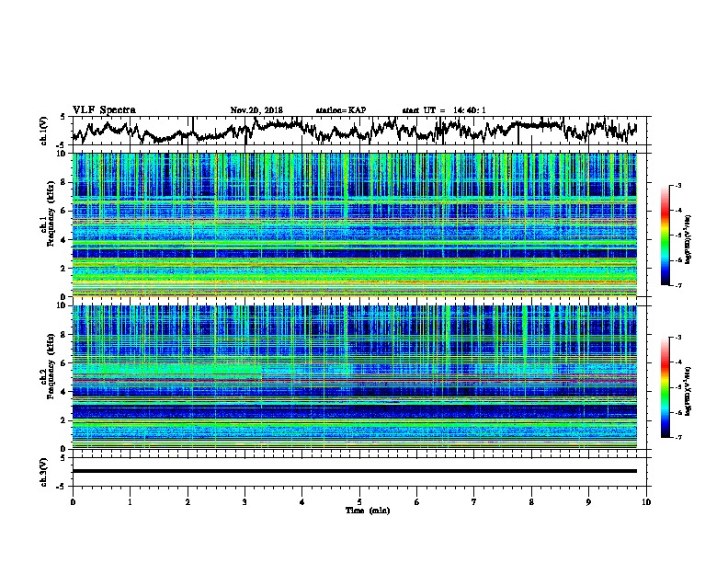This screenshot has width=728, height=563.
Task: Click the ch.1 spectrogram color scale bar
Action: 665,236
